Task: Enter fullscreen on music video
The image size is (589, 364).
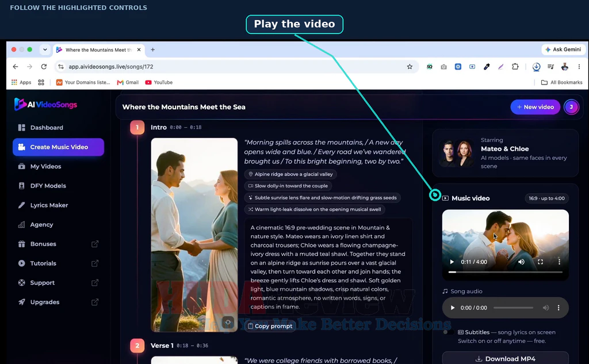Action: [x=540, y=262]
